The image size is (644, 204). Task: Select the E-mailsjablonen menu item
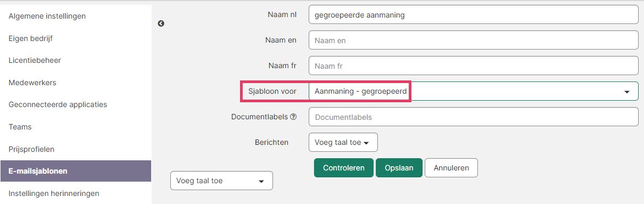point(76,171)
